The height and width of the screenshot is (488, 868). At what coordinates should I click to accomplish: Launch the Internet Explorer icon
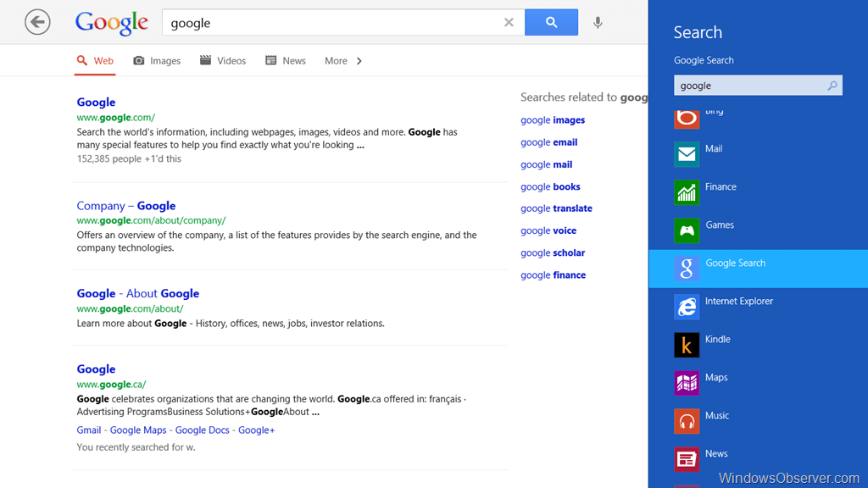(687, 307)
